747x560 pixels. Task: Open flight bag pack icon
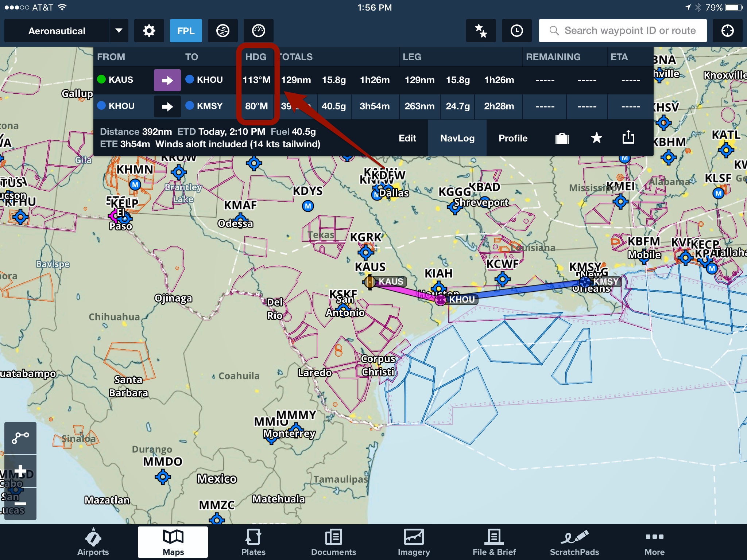(x=562, y=138)
